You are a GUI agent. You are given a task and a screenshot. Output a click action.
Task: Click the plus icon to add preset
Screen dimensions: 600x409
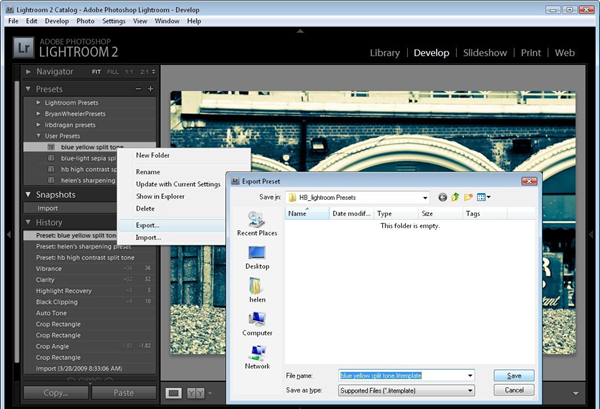150,89
